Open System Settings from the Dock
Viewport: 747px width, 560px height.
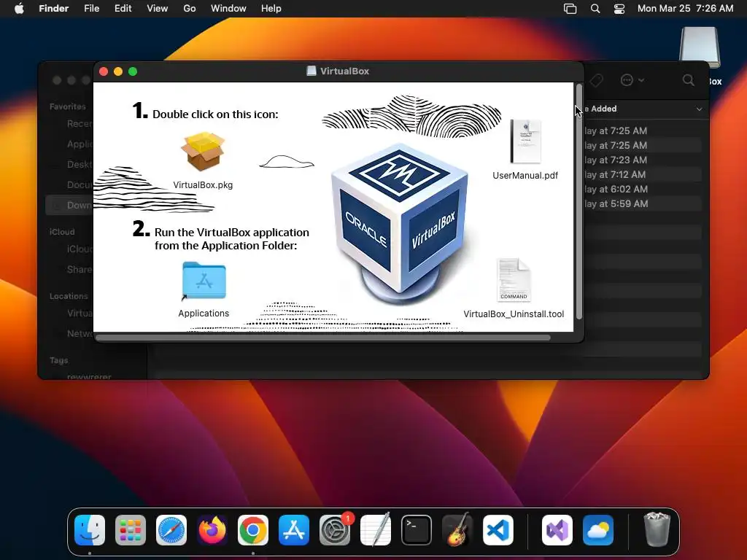click(x=335, y=530)
